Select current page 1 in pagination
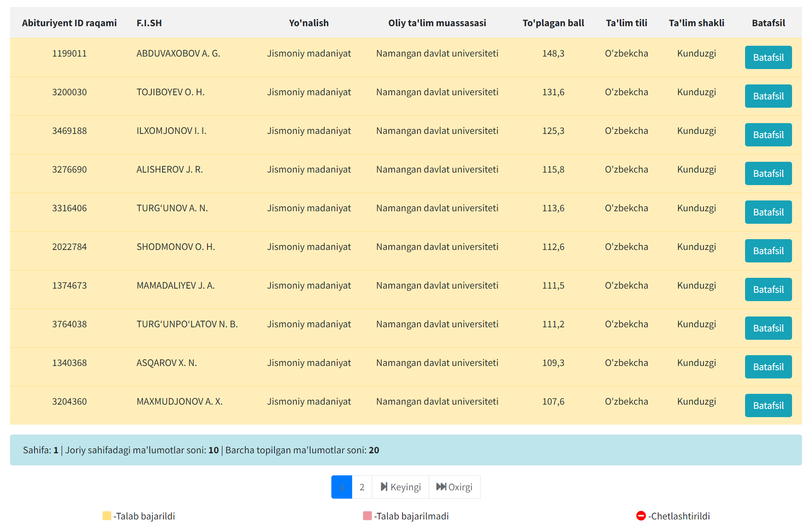The image size is (812, 529). click(342, 487)
